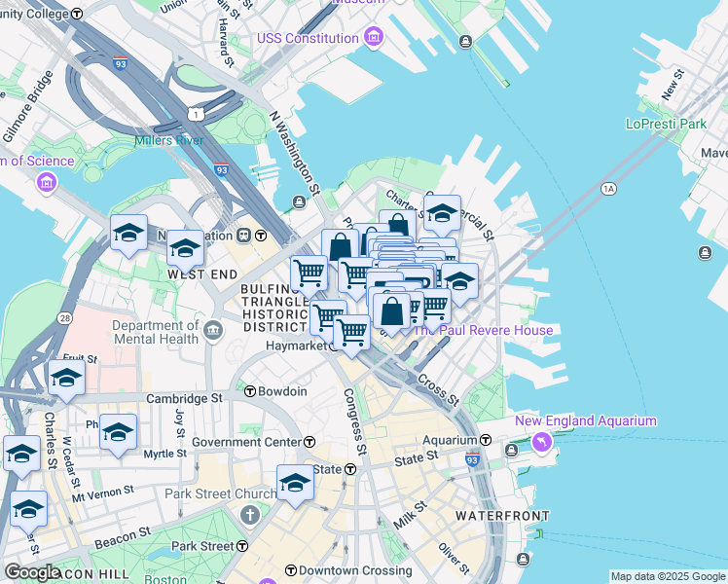Select the LoPresti Park label
The width and height of the screenshot is (728, 584).
click(x=667, y=124)
